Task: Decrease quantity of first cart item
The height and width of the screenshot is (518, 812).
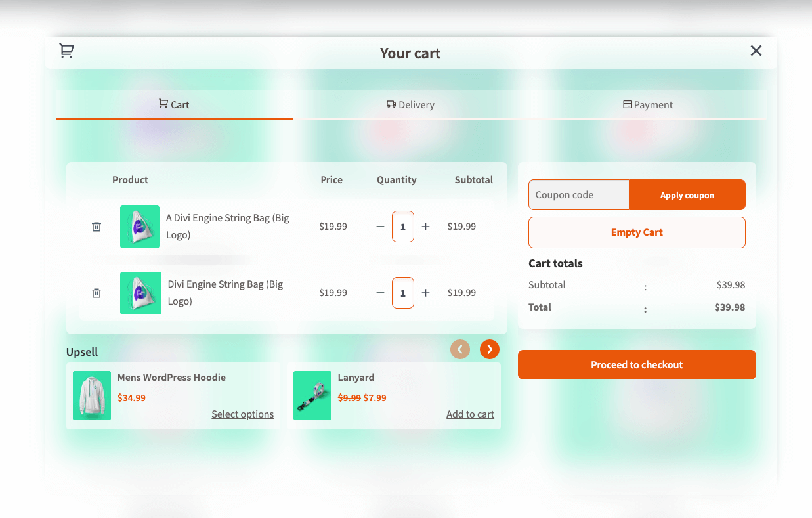Action: (x=380, y=227)
